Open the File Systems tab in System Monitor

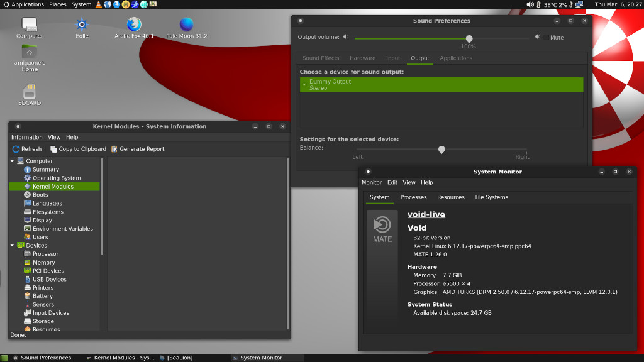click(x=491, y=197)
